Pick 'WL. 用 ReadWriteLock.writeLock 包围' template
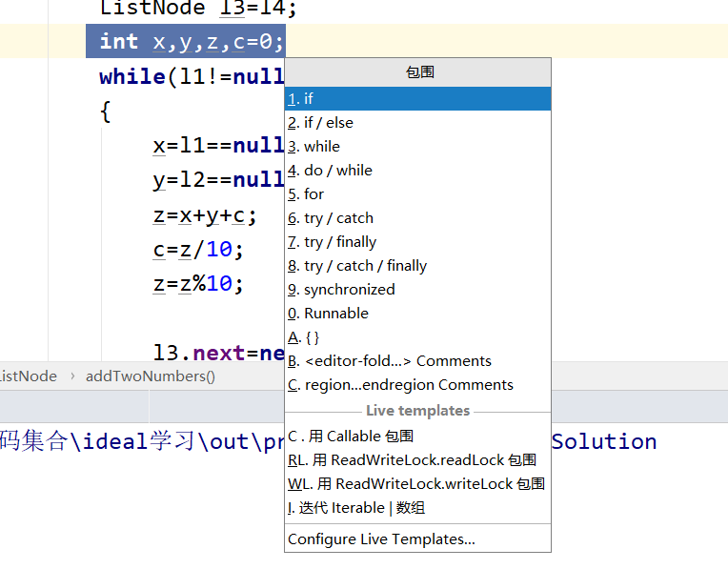The image size is (728, 569). (417, 484)
